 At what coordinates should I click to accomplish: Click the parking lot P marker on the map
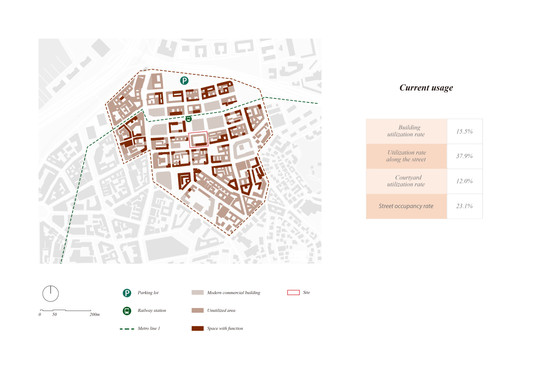pos(184,81)
